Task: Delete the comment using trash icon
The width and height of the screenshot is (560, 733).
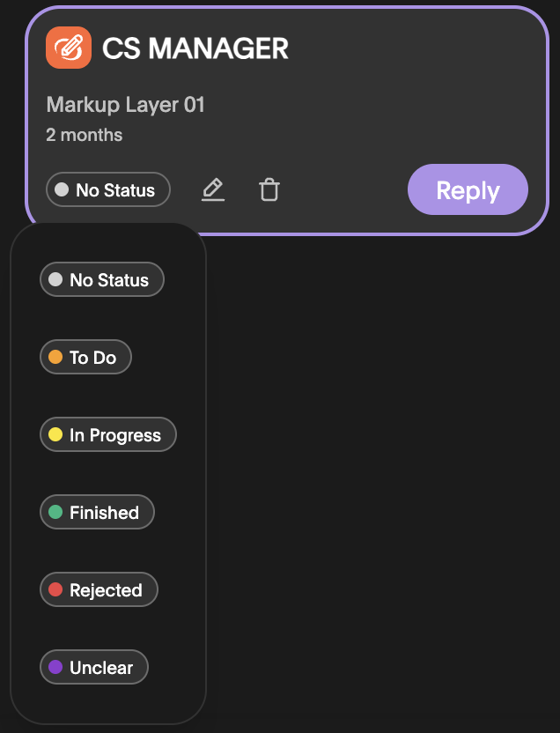Action: 269,189
